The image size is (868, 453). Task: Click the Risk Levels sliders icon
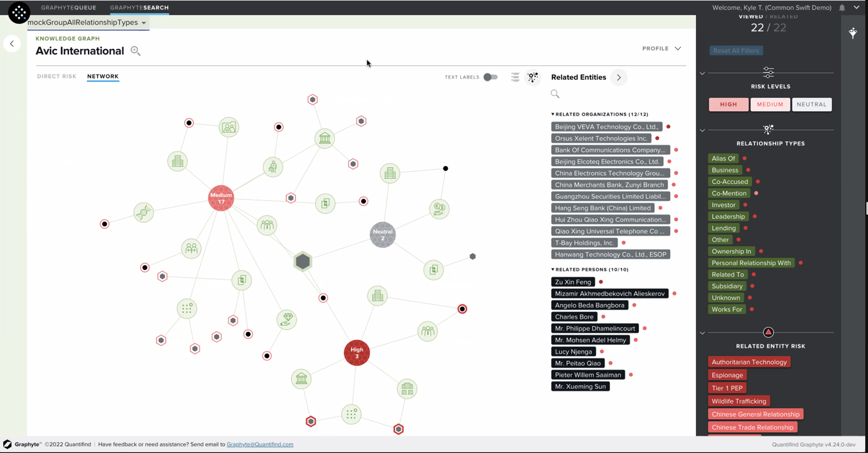coord(769,72)
